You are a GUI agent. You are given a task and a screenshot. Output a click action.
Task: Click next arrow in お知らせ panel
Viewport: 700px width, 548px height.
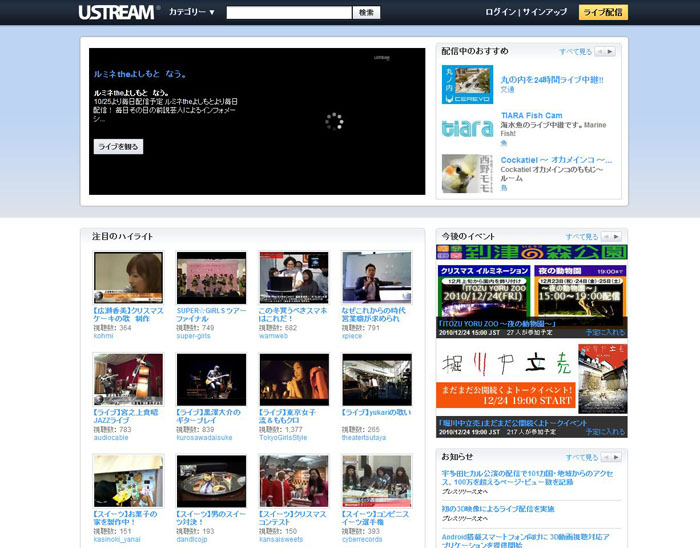point(617,457)
